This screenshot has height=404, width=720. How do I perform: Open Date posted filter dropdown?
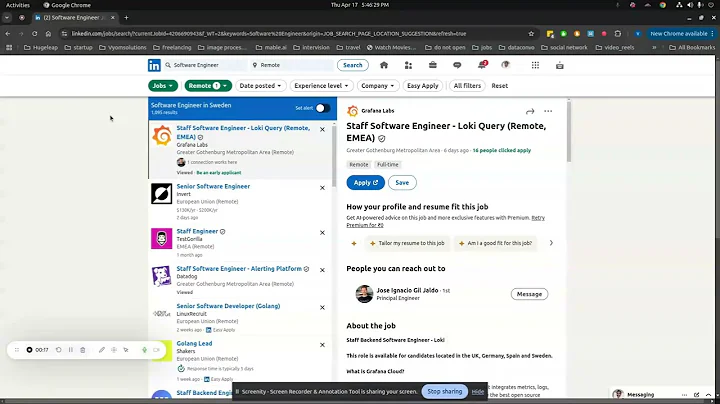point(260,86)
